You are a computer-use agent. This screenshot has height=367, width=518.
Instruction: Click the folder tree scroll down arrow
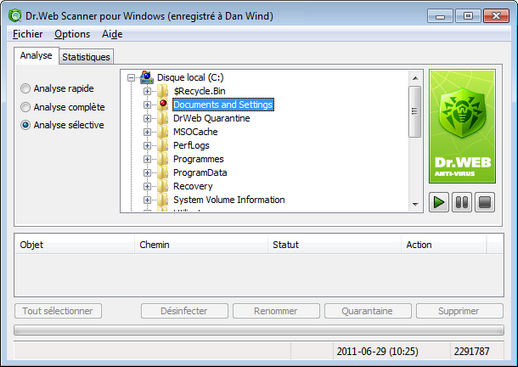click(415, 204)
